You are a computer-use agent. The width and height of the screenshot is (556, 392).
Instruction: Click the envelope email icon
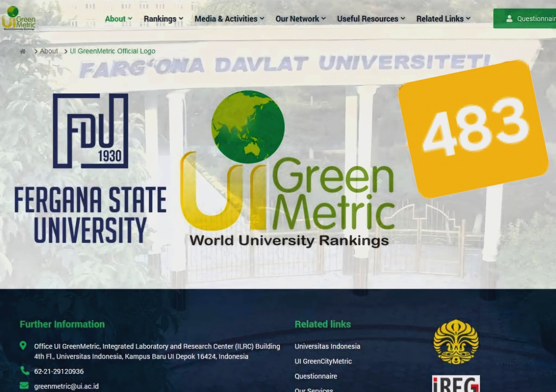(x=24, y=385)
